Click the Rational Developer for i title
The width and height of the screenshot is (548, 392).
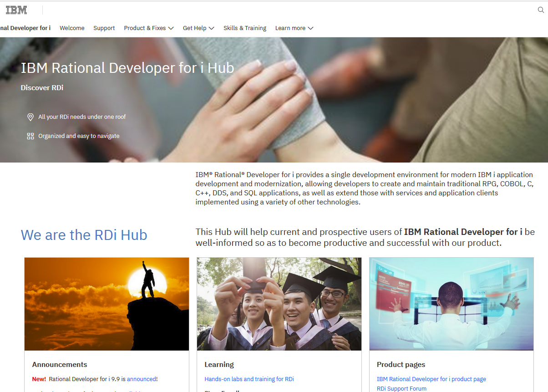(x=25, y=28)
